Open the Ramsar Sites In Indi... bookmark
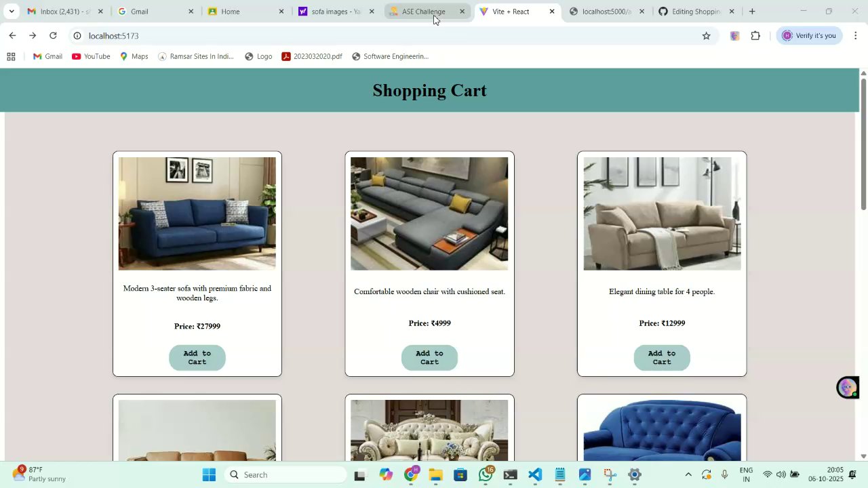Image resolution: width=868 pixels, height=488 pixels. [195, 57]
